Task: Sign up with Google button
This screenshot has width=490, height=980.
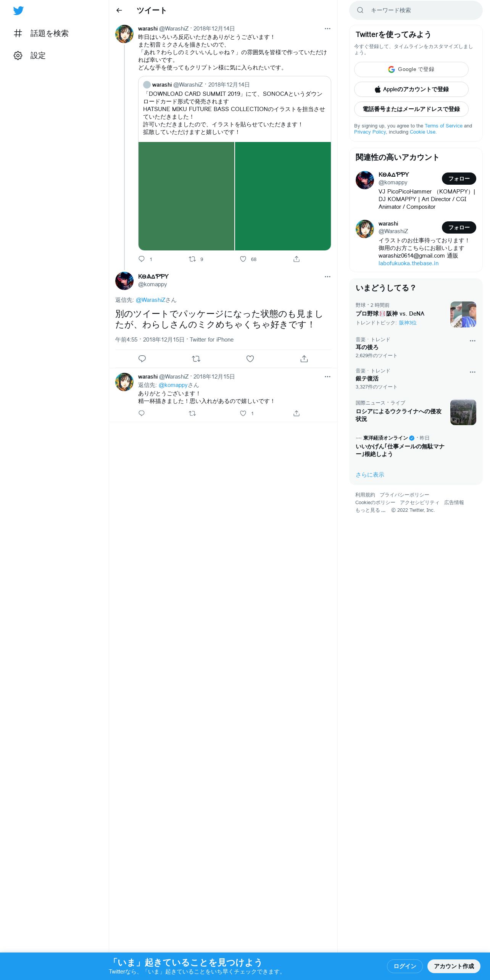Action: tap(411, 69)
